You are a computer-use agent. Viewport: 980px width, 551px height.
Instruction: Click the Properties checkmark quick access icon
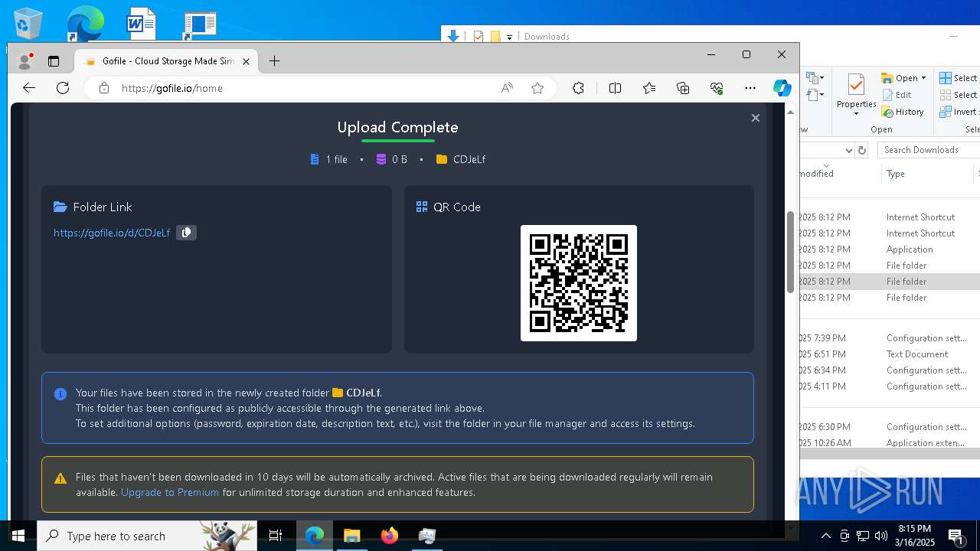point(479,37)
